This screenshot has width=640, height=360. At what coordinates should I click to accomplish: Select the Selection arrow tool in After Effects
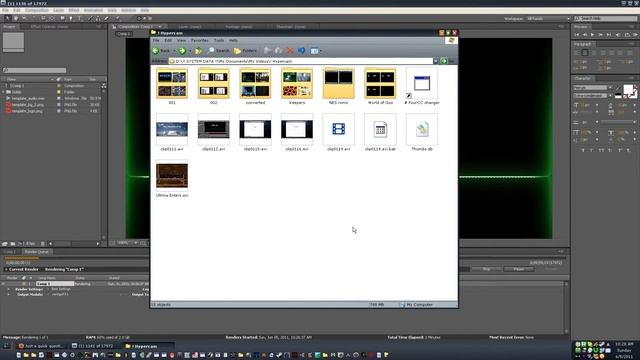click(x=7, y=18)
